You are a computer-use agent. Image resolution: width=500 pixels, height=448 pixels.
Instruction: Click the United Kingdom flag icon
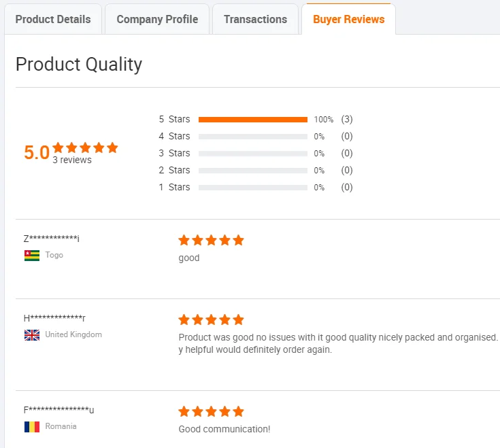(32, 335)
